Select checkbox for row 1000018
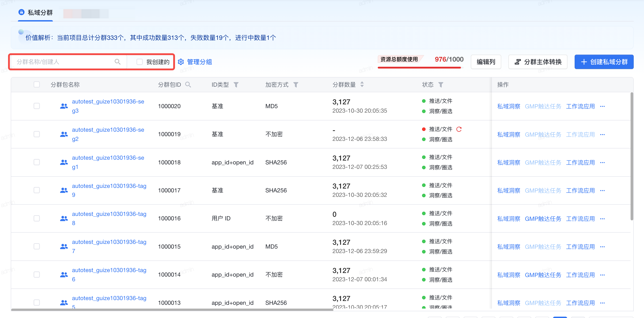 pyautogui.click(x=37, y=162)
